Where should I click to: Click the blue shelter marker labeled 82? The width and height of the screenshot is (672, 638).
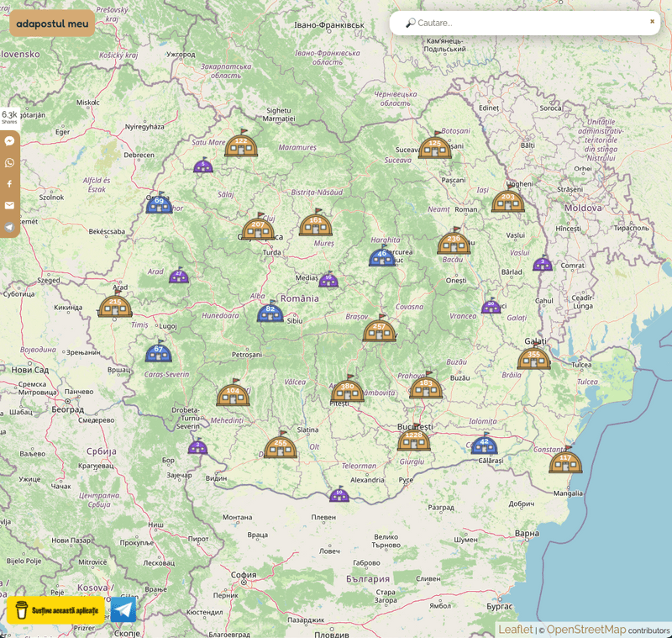click(x=270, y=311)
